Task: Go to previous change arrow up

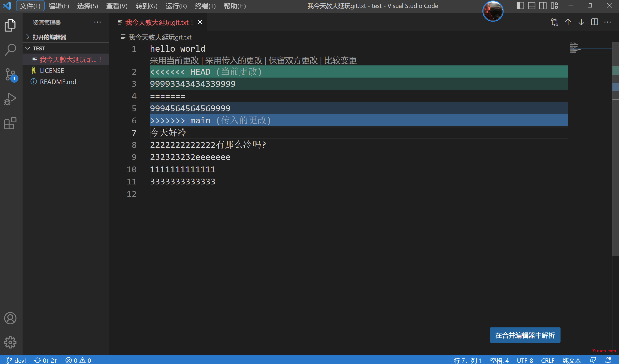Action: [568, 22]
